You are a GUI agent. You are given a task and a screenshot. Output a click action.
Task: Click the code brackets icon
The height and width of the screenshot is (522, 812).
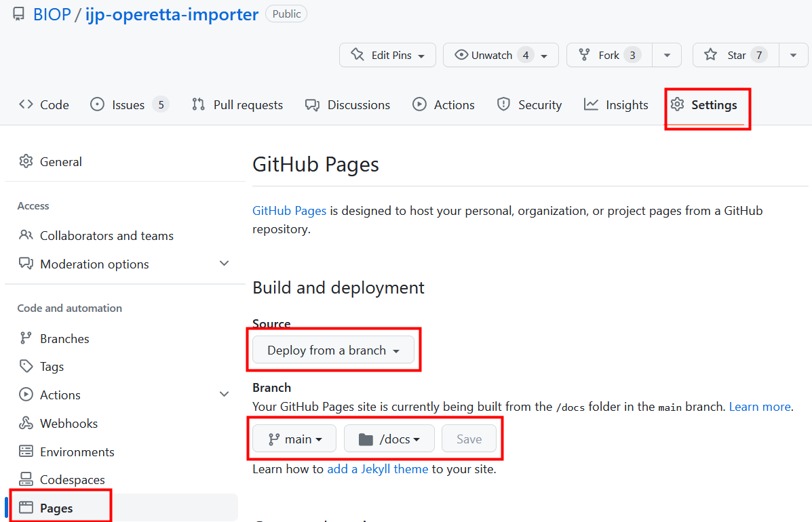pyautogui.click(x=26, y=104)
